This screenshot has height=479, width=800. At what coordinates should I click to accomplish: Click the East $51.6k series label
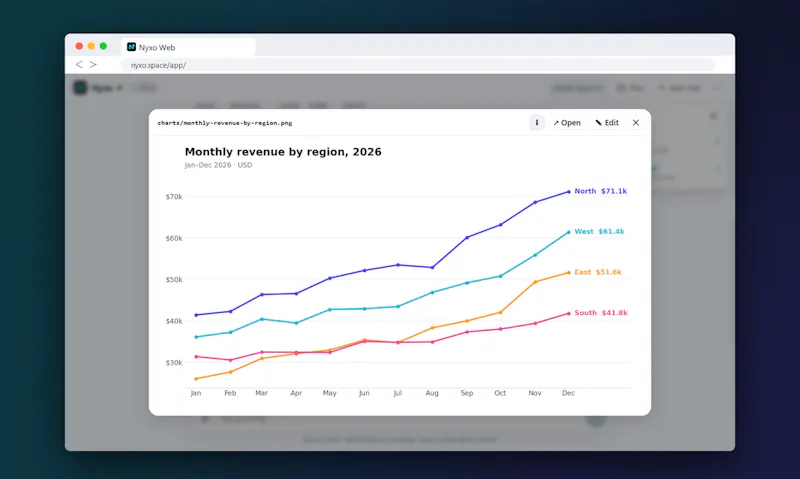598,272
